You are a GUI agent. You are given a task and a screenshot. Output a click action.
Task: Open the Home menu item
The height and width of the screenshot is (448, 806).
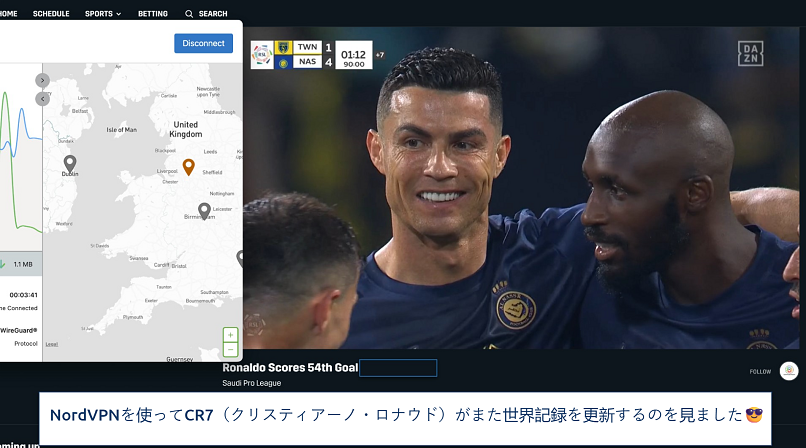coord(8,14)
